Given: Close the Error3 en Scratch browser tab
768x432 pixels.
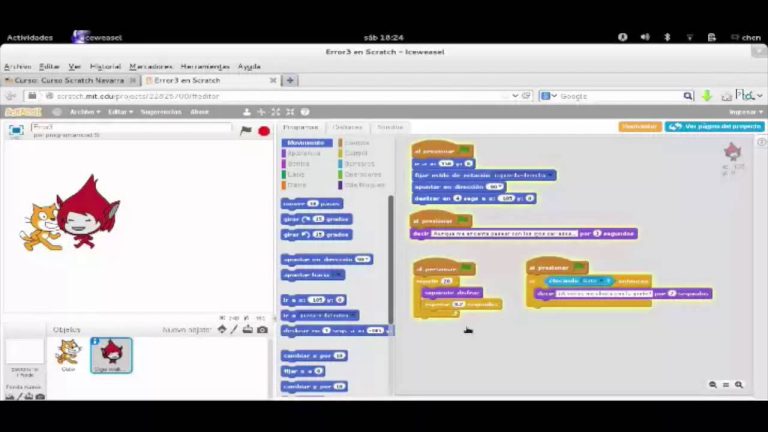Looking at the screenshot, I should [x=273, y=80].
